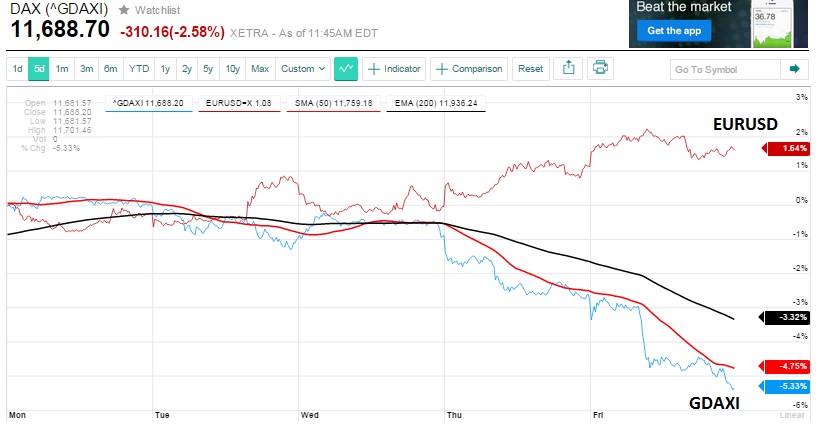The width and height of the screenshot is (819, 431).
Task: Click the DAX (^GDAXI) title
Action: click(x=59, y=9)
